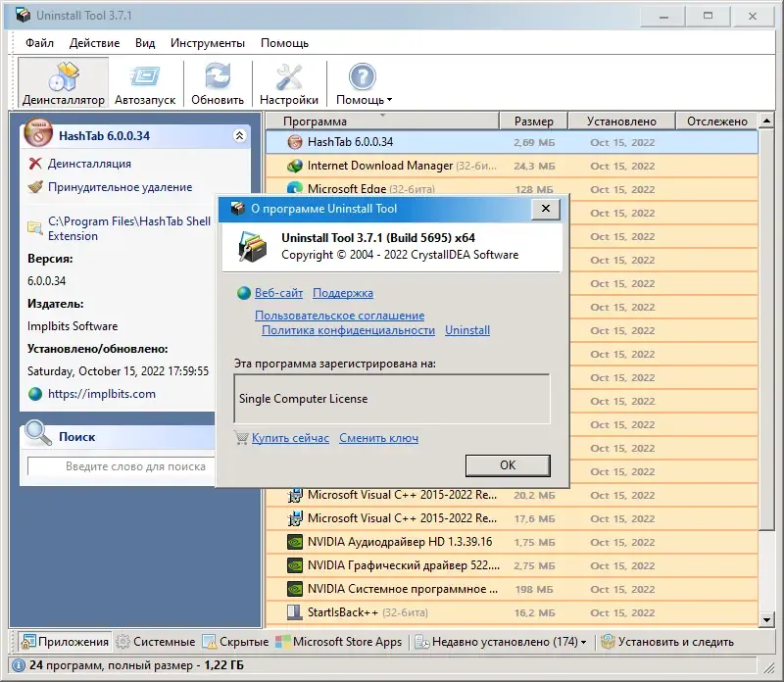Click the NVIDIA Графический драйвер icon
Screen dimensions: 784x682
coord(295,565)
